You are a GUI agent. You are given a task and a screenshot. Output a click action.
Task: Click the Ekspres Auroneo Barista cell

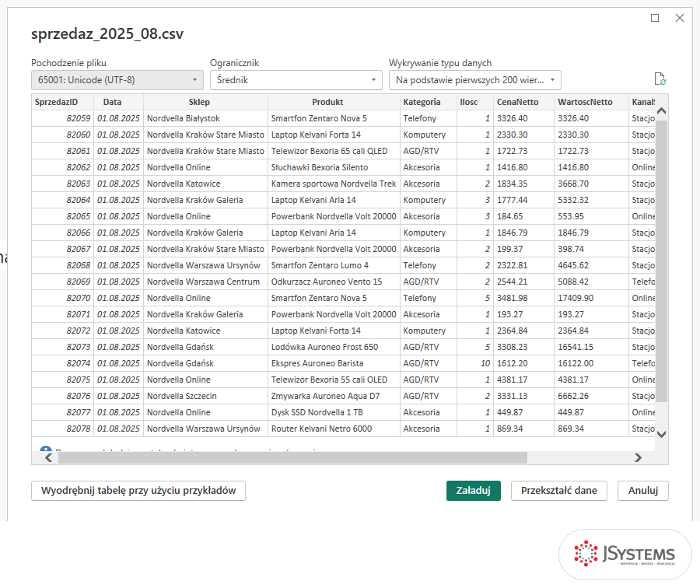point(334,363)
